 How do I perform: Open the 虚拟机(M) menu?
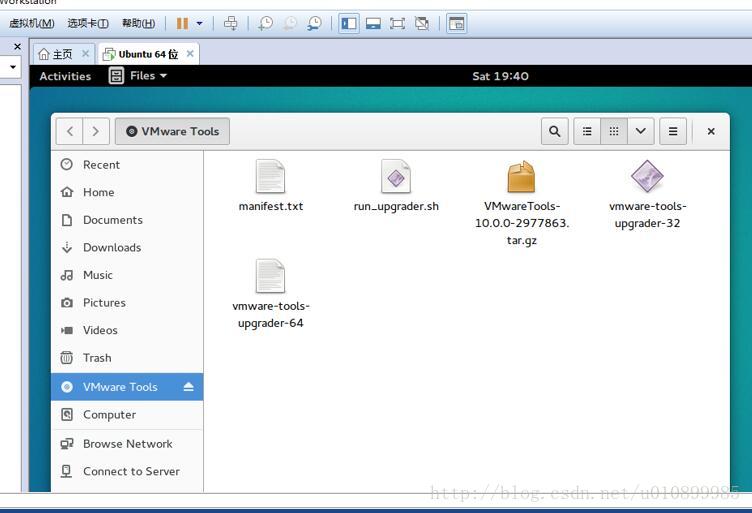coord(32,23)
